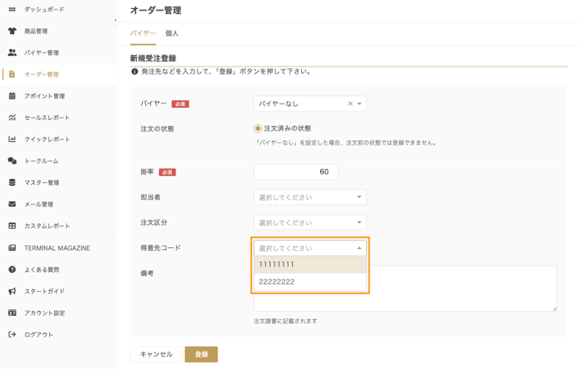Open the 担当者 dropdown
The width and height of the screenshot is (588, 369).
point(310,197)
